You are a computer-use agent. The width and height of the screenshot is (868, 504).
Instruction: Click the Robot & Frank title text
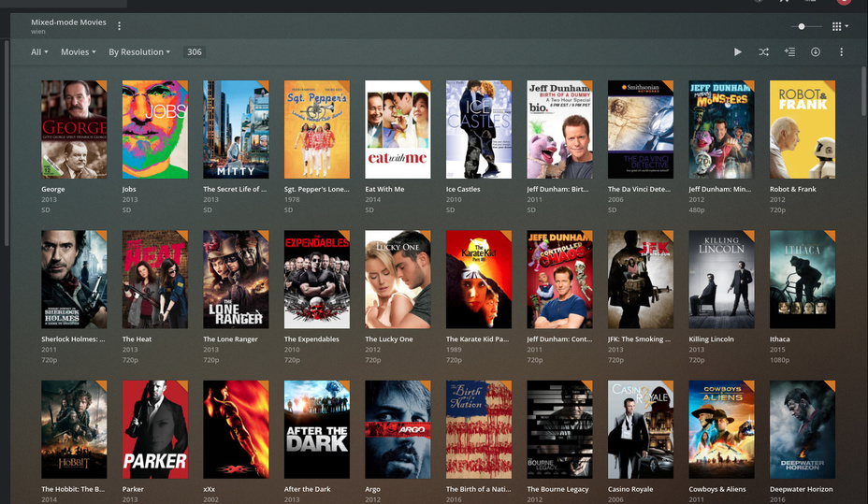tap(793, 189)
